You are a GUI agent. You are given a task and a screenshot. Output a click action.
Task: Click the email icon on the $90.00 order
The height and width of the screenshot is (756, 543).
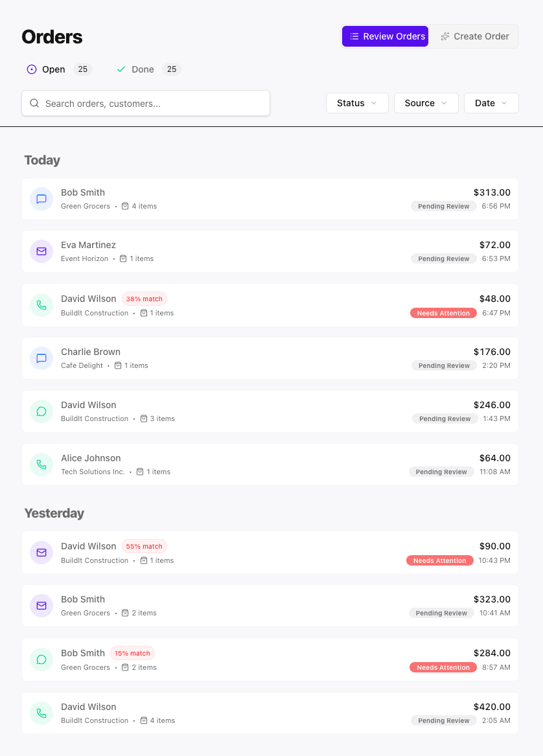(x=41, y=553)
